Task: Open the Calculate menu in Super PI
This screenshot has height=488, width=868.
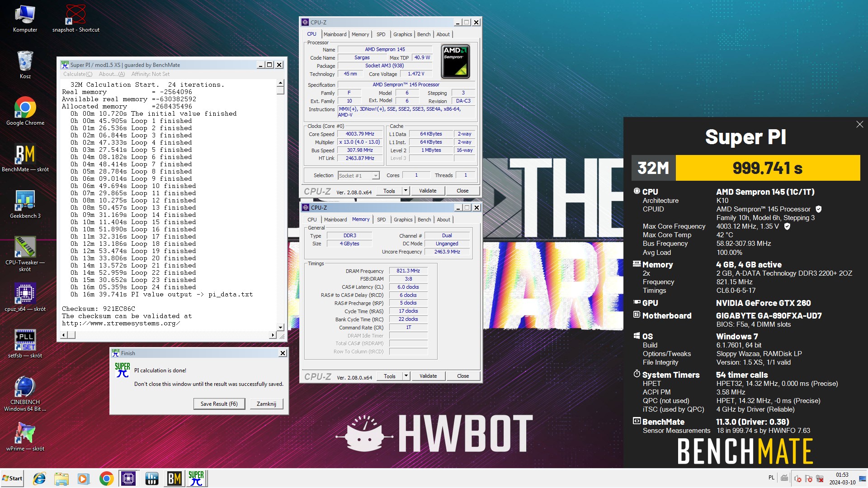Action: click(x=78, y=74)
